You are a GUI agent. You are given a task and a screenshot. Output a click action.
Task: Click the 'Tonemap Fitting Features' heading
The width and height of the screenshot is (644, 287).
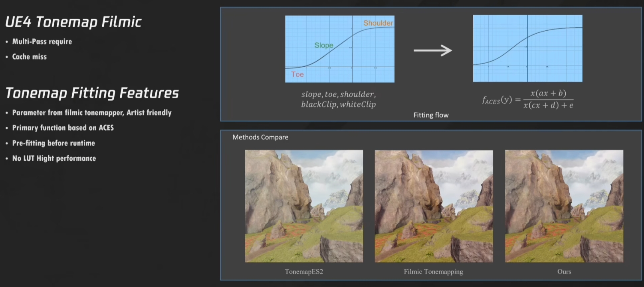[92, 93]
